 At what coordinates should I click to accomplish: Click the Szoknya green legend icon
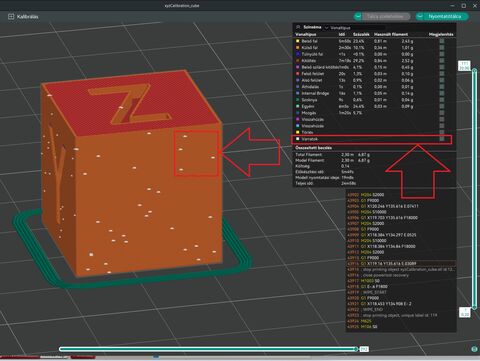pos(298,100)
